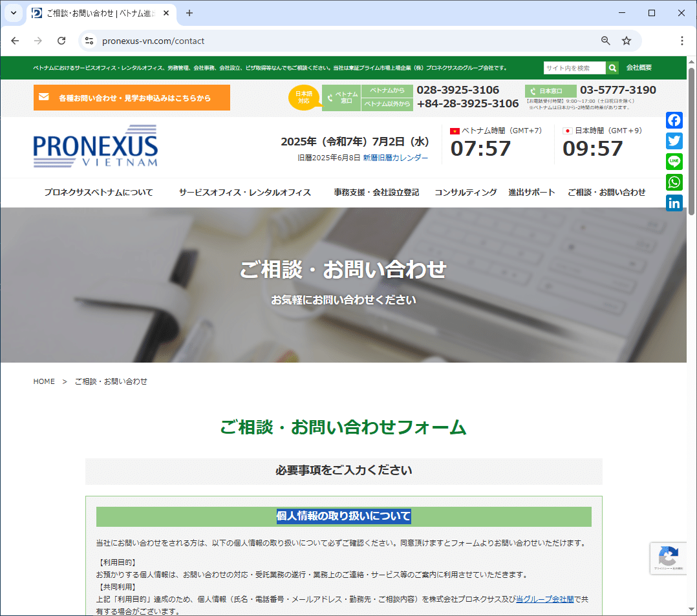Image resolution: width=697 pixels, height=616 pixels.
Task: Open the browser tab search chevron
Action: pos(13,13)
